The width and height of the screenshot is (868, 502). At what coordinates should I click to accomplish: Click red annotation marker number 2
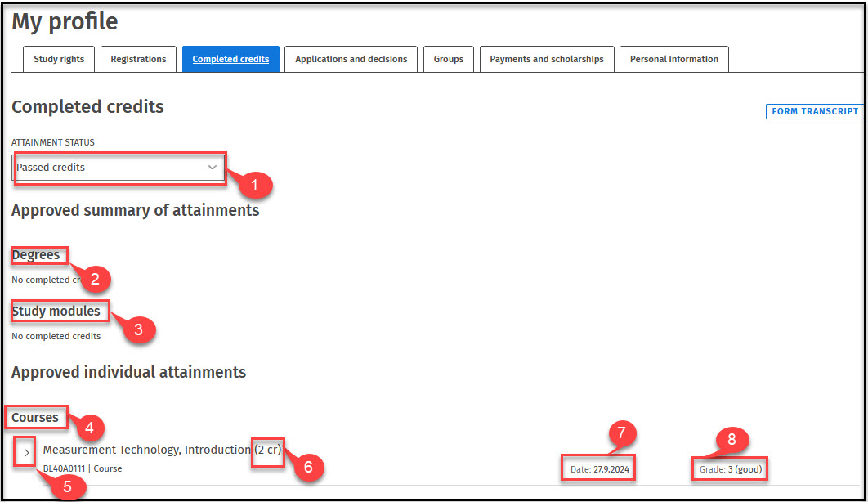(x=95, y=279)
